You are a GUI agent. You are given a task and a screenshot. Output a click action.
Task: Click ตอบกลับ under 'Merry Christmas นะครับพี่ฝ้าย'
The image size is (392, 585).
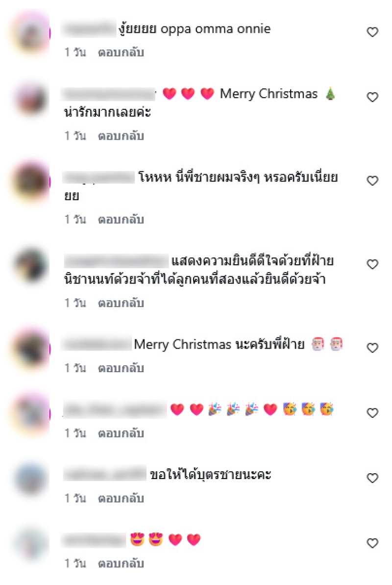coord(121,368)
